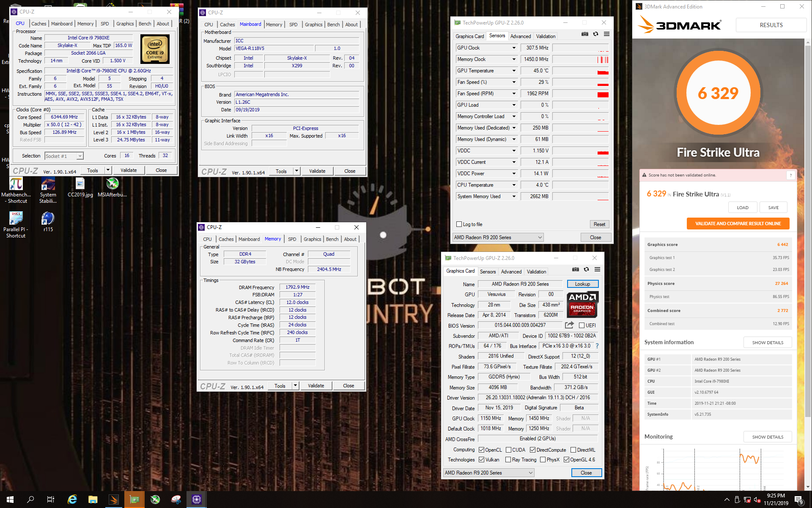Expand the VDDC Power sensor dropdown
The height and width of the screenshot is (508, 812).
pyautogui.click(x=514, y=174)
